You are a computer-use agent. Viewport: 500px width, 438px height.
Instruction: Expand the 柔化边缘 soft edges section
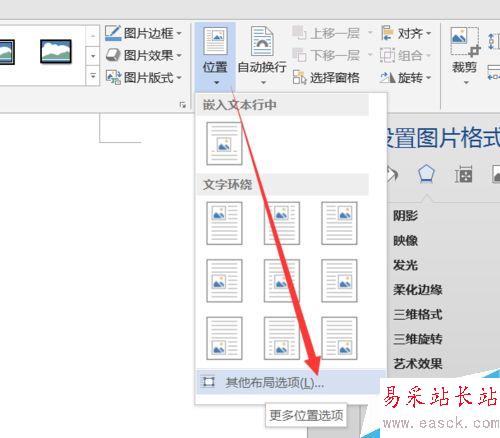[x=417, y=290]
